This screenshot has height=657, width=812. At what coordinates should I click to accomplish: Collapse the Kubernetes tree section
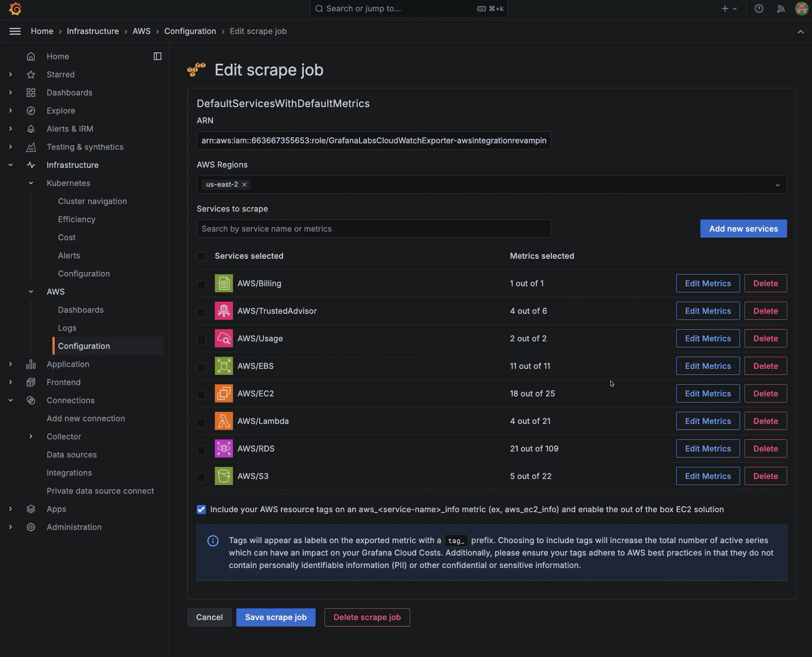click(x=31, y=183)
